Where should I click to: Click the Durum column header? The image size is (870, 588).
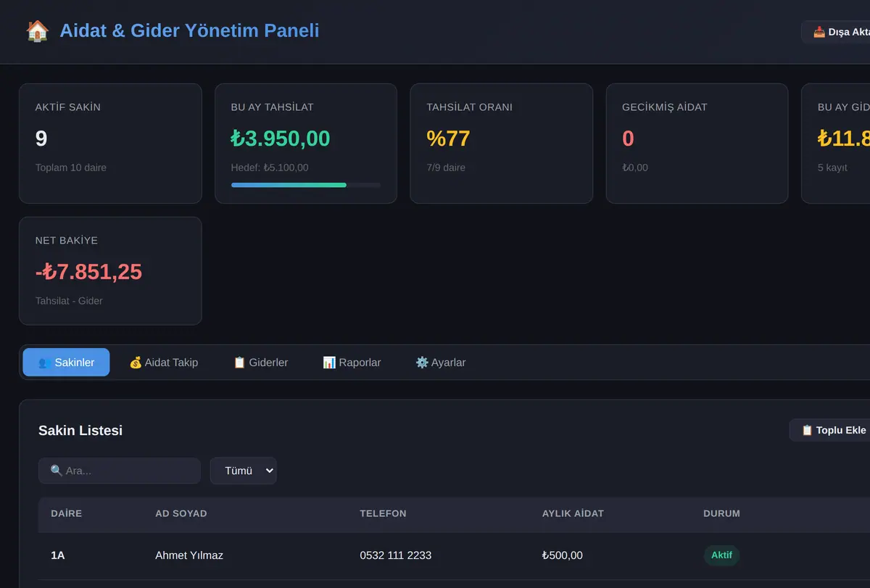coord(721,513)
